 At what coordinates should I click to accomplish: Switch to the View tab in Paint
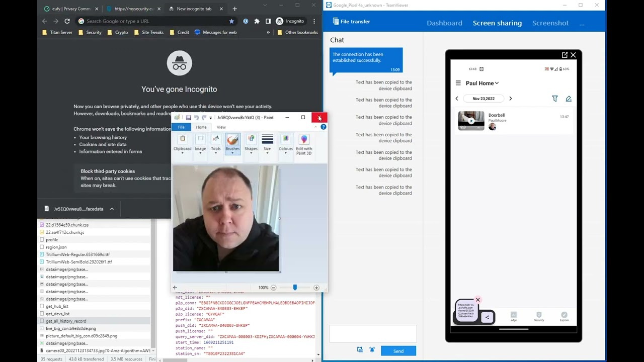pos(221,127)
